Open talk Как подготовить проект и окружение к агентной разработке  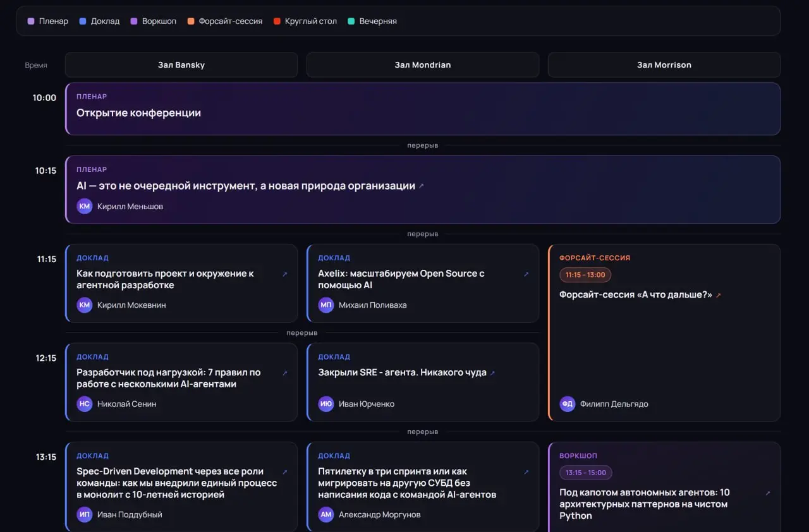pos(166,279)
